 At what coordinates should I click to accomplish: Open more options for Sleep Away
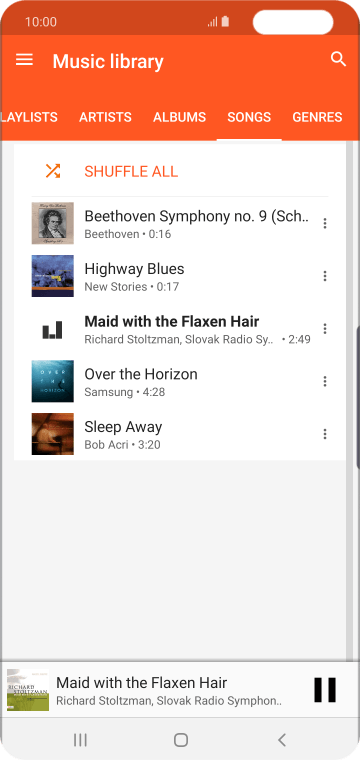[x=325, y=434]
